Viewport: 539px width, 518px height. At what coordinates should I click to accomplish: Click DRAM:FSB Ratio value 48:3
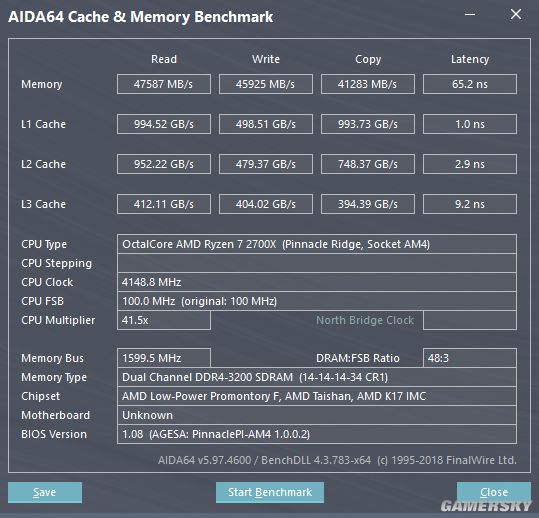point(470,358)
